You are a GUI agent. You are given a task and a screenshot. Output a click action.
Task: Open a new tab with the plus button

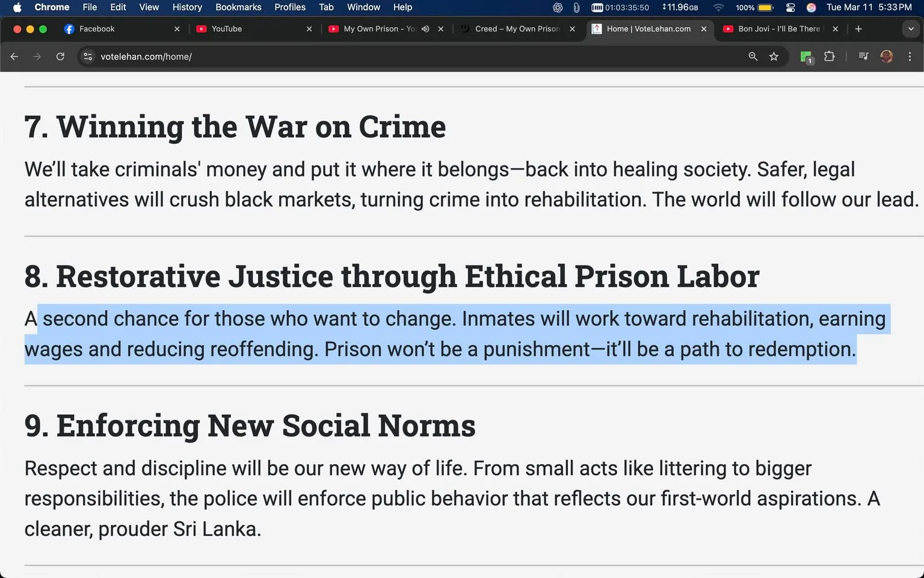[858, 28]
